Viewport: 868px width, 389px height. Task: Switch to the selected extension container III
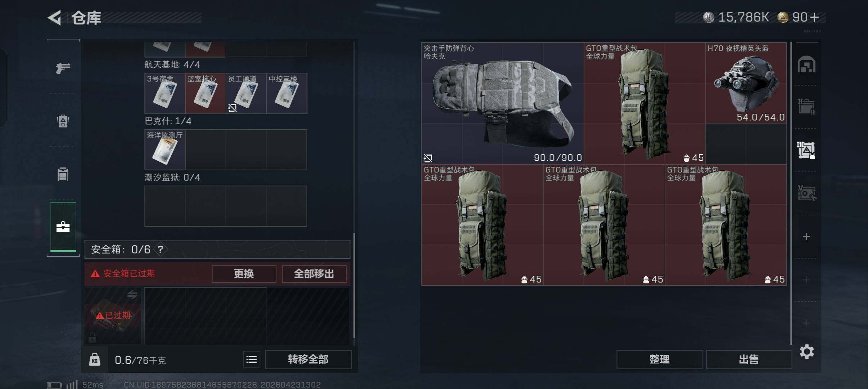point(806,150)
